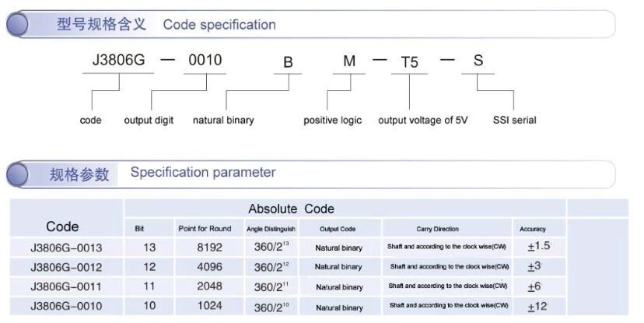
Task: Select the J3806G model code text
Action: [119, 60]
